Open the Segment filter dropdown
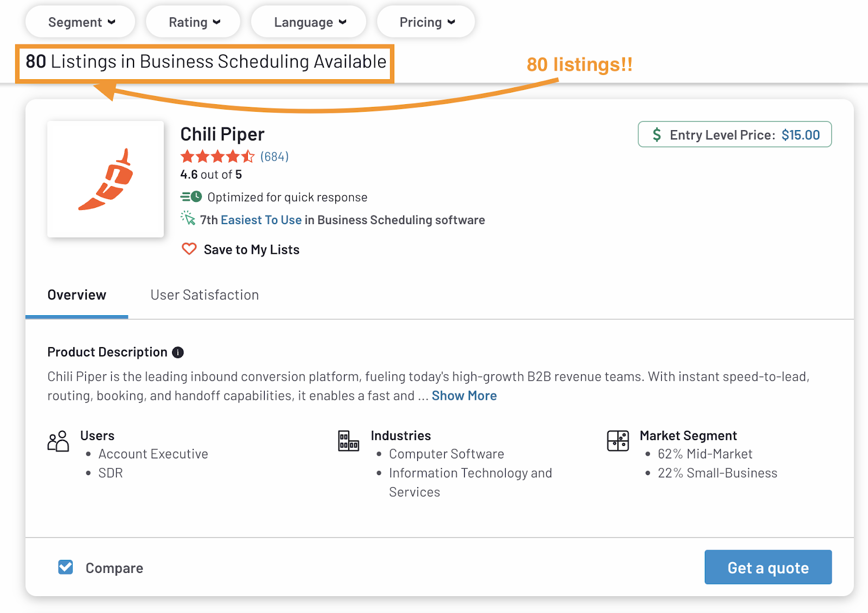The width and height of the screenshot is (868, 613). [81, 22]
